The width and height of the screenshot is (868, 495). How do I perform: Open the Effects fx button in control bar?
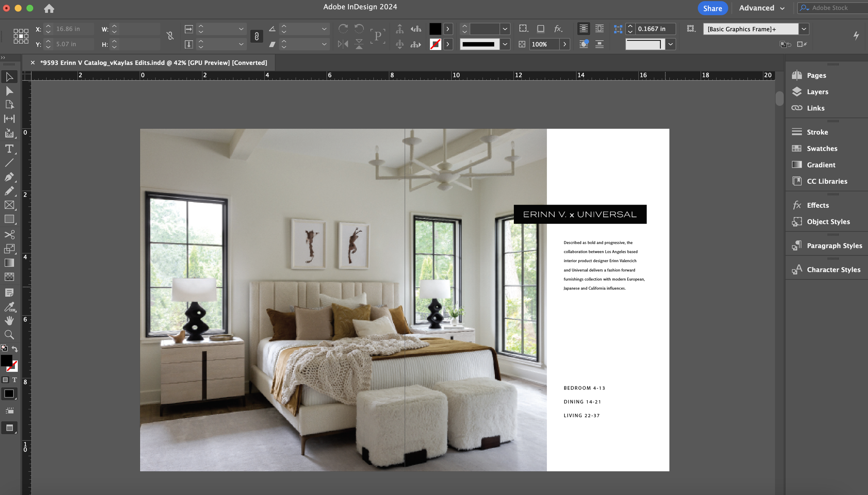558,29
